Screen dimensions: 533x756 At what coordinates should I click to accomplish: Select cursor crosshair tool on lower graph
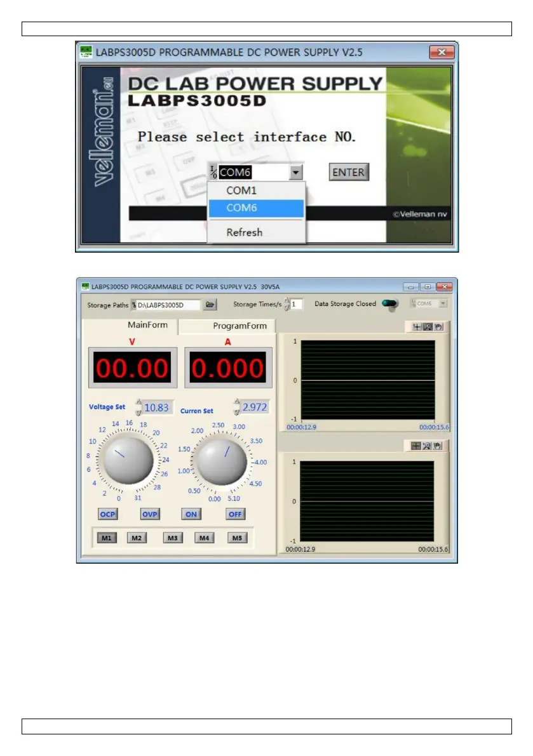tap(415, 446)
